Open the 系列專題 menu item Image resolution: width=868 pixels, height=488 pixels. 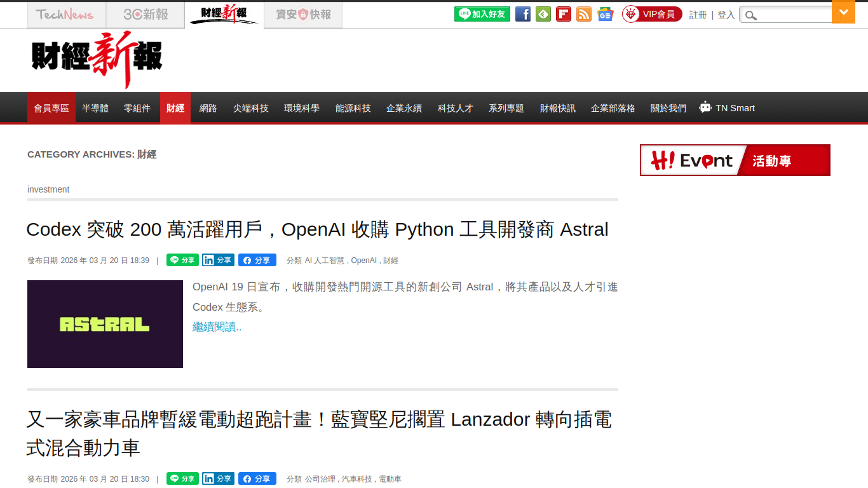[x=506, y=108]
